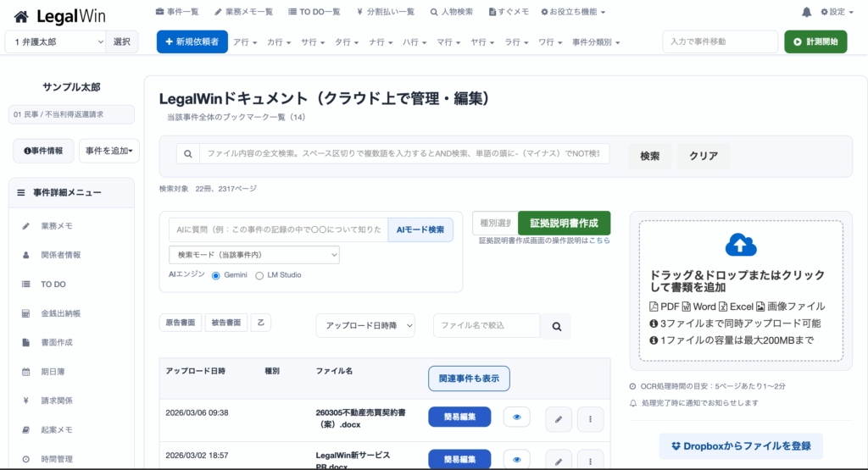Viewport: 868px width, 470px height.
Task: Open the TO DO一覧 menu item
Action: coord(314,12)
